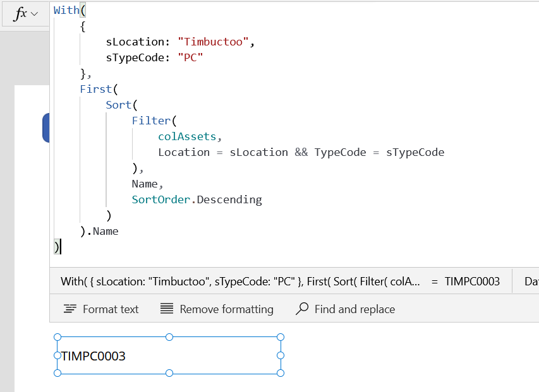
Task: Click the Filter function in formula
Action: click(151, 121)
